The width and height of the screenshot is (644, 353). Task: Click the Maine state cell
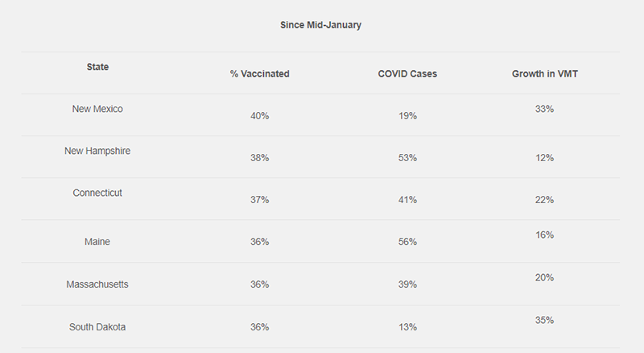(x=97, y=242)
